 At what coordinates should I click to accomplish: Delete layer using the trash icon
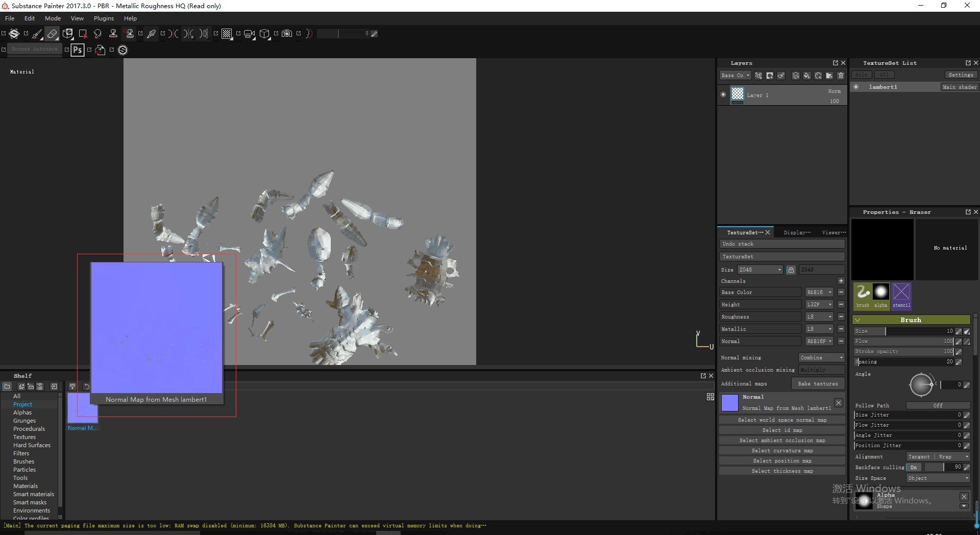pos(841,76)
